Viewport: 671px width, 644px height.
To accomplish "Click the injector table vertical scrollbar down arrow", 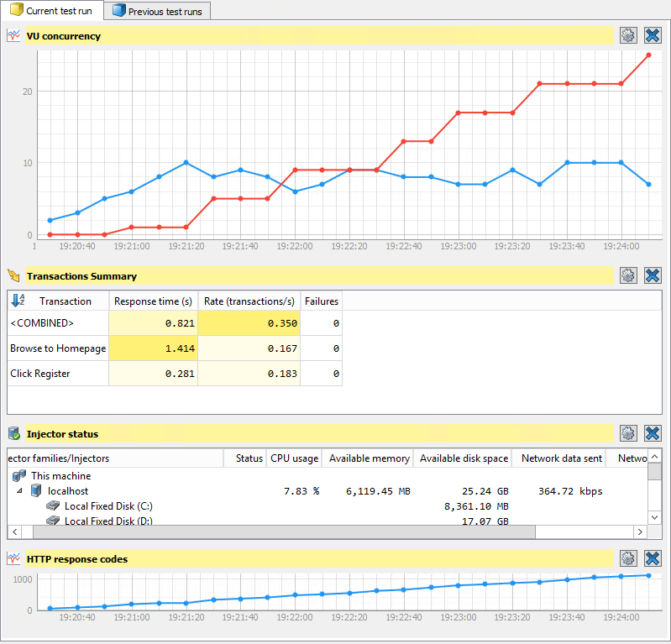I will point(655,517).
